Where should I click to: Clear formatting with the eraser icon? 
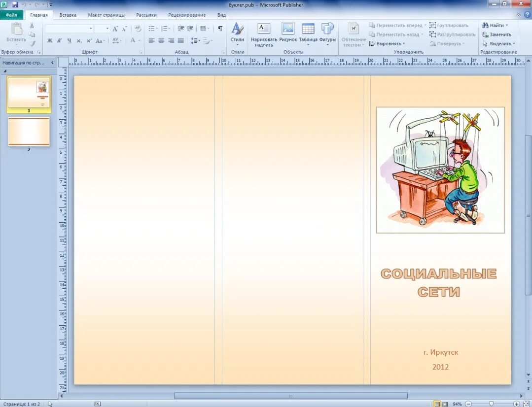138,29
